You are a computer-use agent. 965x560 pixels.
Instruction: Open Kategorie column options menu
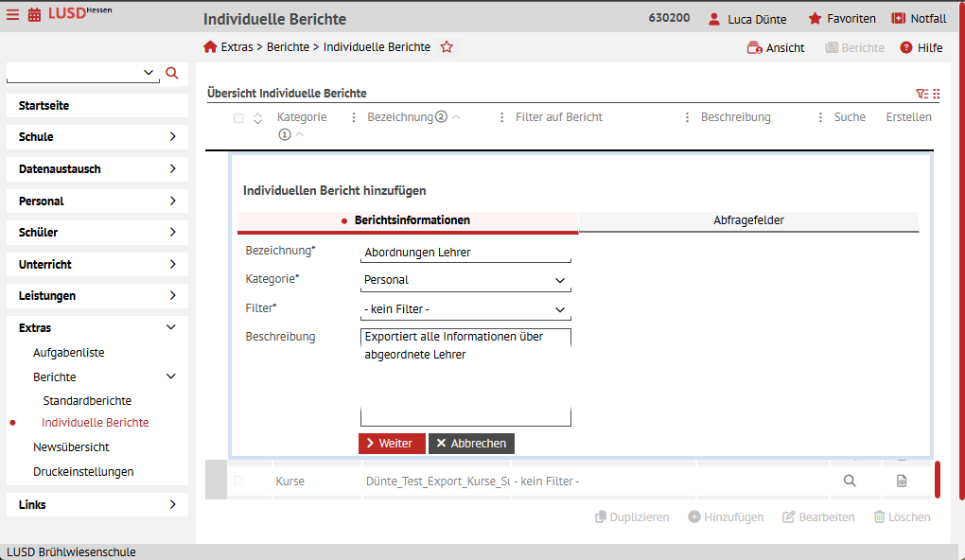coord(353,117)
